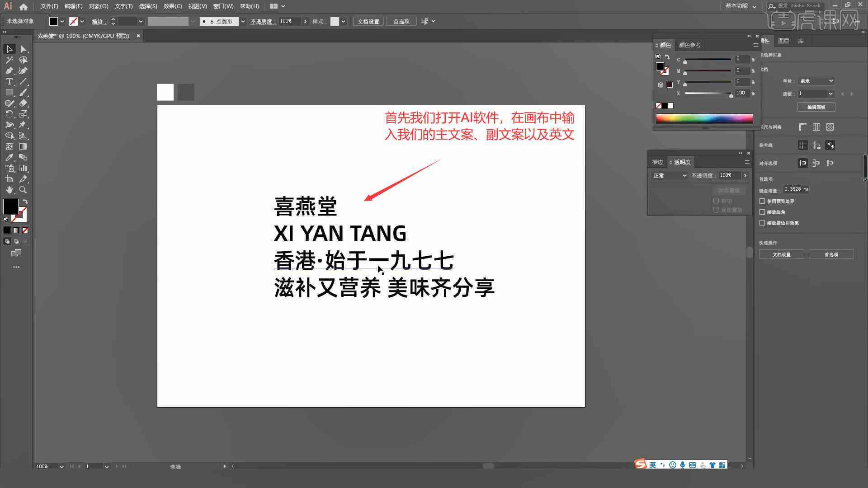The height and width of the screenshot is (488, 868).
Task: Select the Zoom tool
Action: tap(24, 189)
